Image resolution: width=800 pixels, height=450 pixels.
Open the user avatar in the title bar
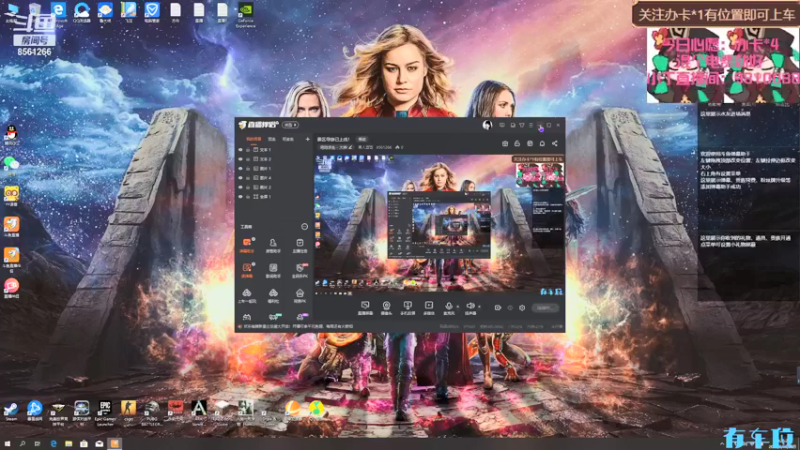click(487, 125)
